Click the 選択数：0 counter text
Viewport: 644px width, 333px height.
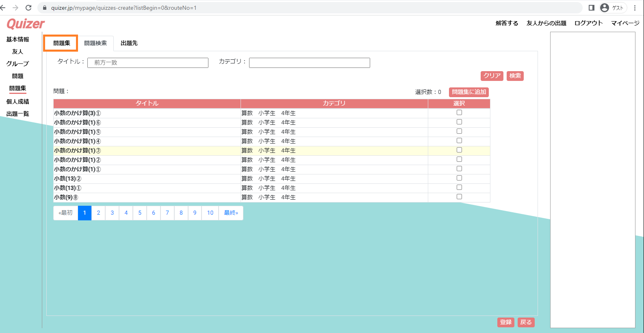[x=428, y=92]
